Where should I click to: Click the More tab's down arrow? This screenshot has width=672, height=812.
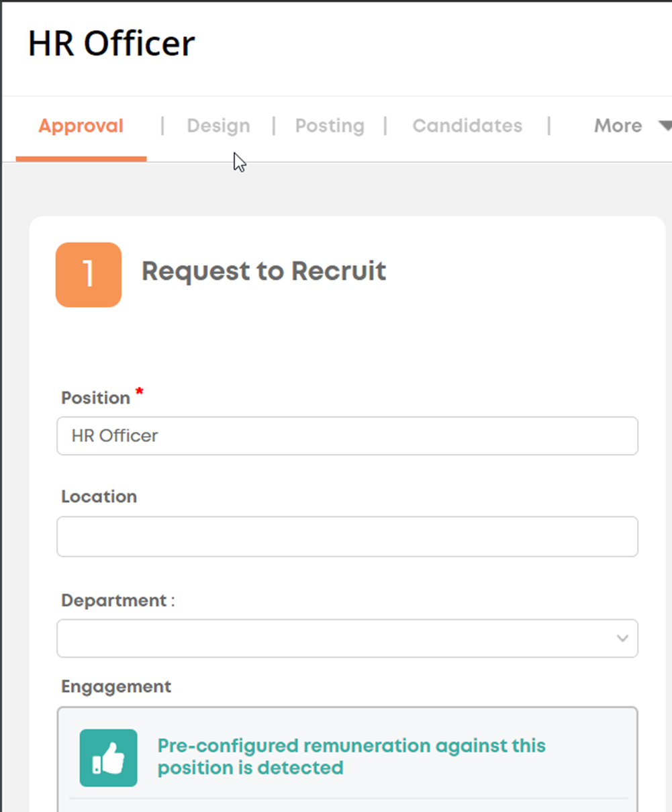tap(665, 126)
